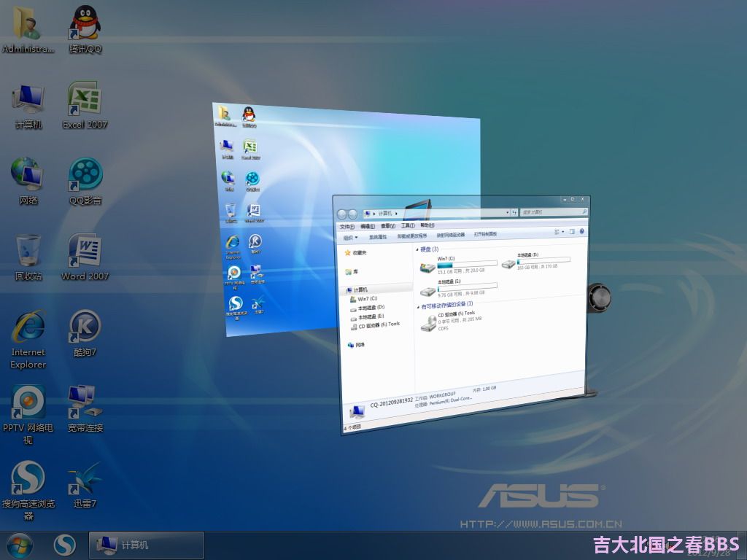Open the 帮助(H) menu
This screenshot has height=560, width=747.
coord(427,225)
